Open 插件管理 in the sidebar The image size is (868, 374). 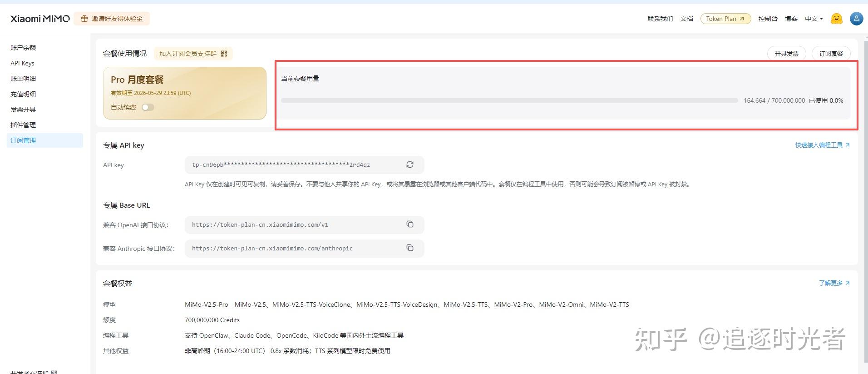coord(23,125)
